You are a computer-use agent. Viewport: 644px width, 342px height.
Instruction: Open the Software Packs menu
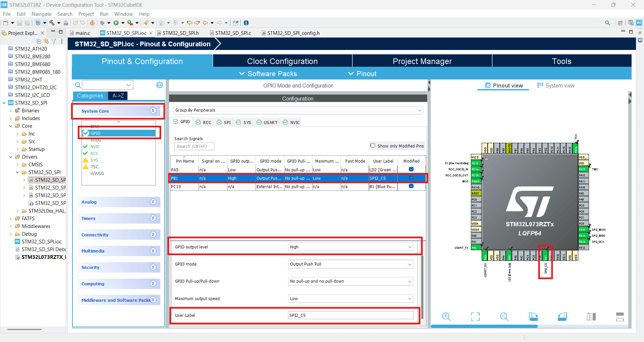tap(268, 74)
